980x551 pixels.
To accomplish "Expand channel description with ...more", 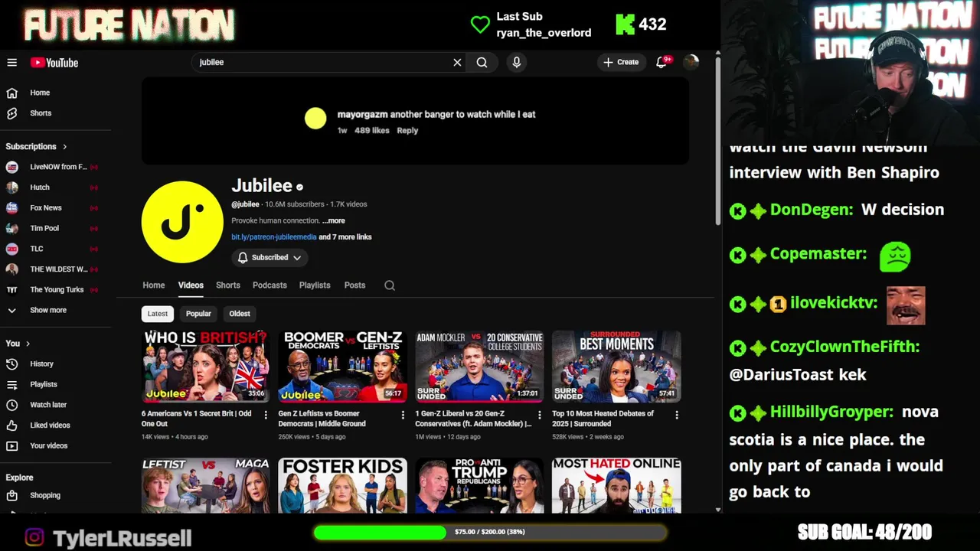I will tap(334, 220).
